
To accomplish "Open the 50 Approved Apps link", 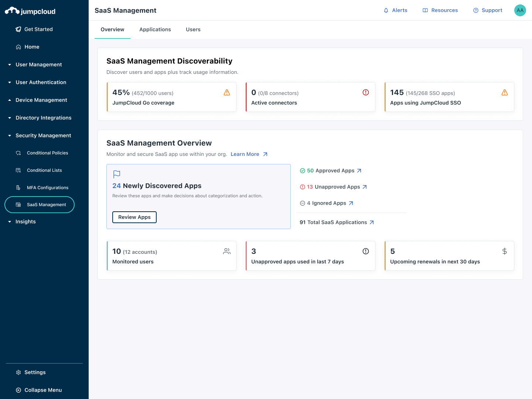I will click(331, 171).
